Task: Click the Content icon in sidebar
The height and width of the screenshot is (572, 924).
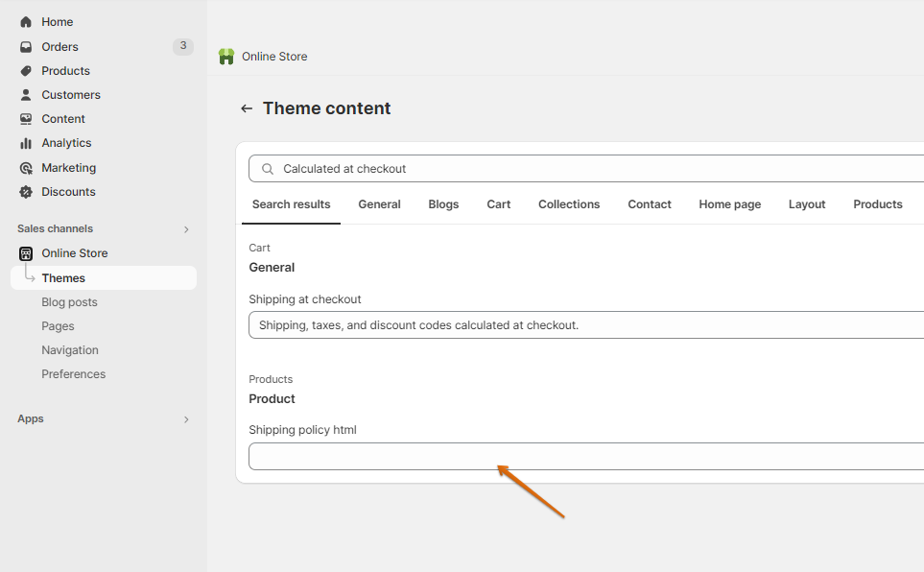Action: click(26, 119)
